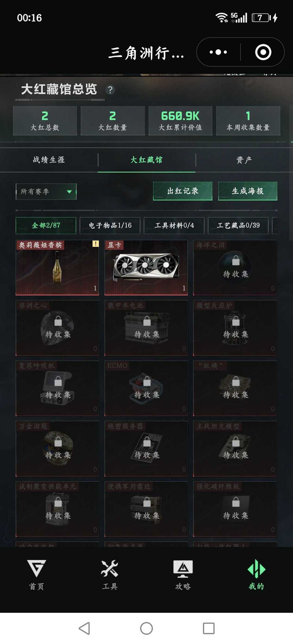Open the mini program three-dots menu
The width and height of the screenshot is (293, 644).
point(218,52)
